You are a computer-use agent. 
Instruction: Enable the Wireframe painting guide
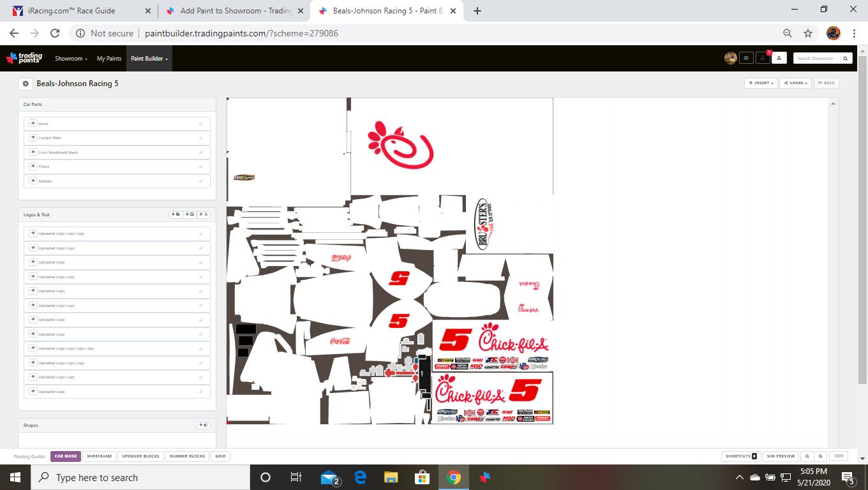[100, 456]
